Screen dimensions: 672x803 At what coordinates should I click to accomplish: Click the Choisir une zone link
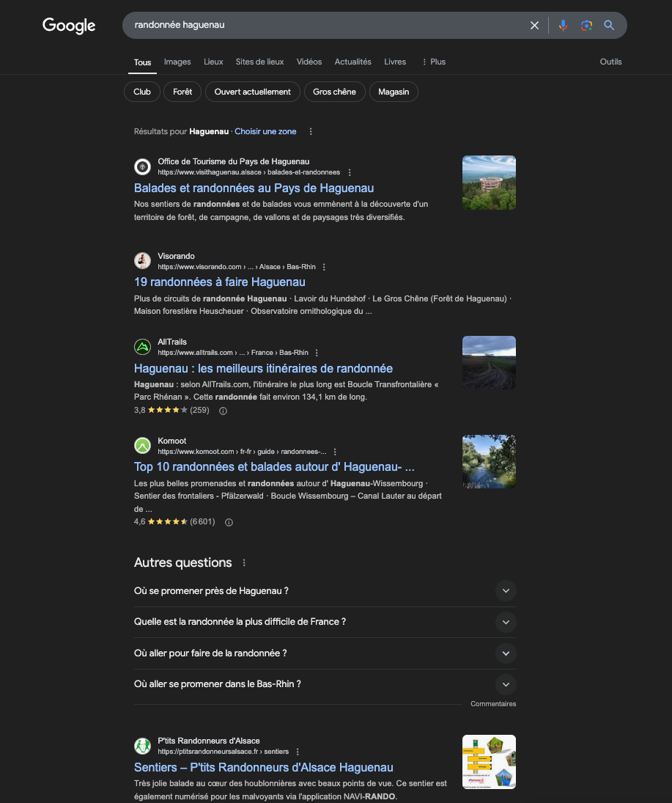click(265, 131)
